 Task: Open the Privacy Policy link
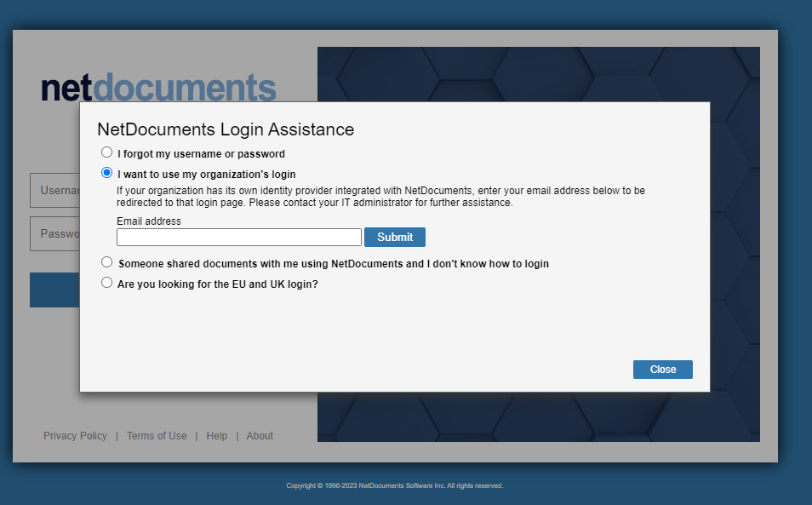coord(75,436)
